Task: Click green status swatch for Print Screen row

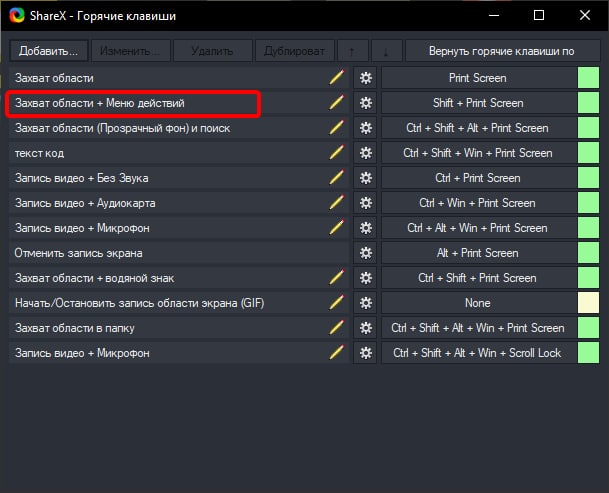Action: [x=588, y=78]
